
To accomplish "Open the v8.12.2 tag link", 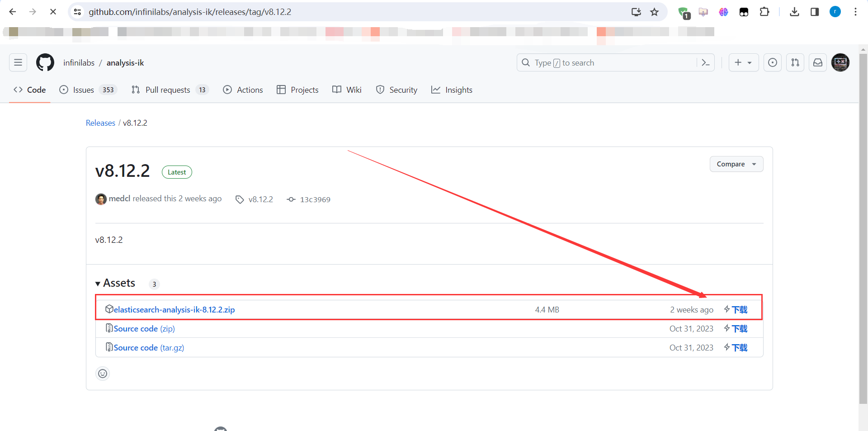I will [255, 199].
